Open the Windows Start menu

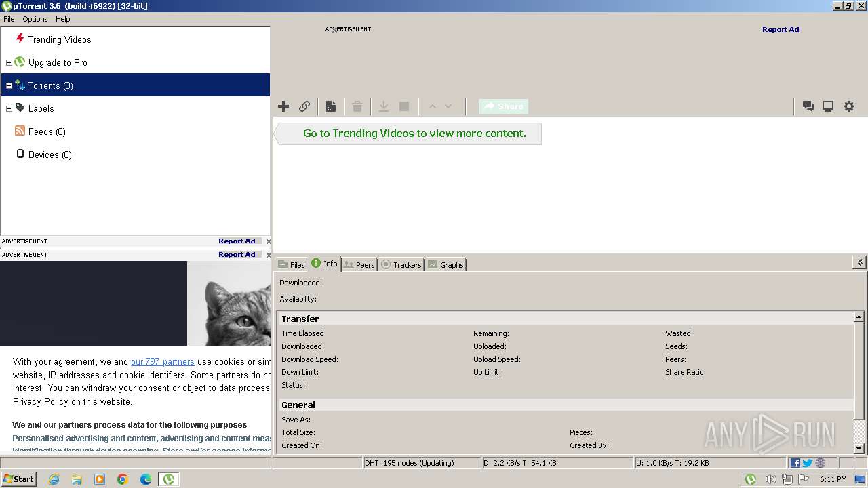(18, 479)
